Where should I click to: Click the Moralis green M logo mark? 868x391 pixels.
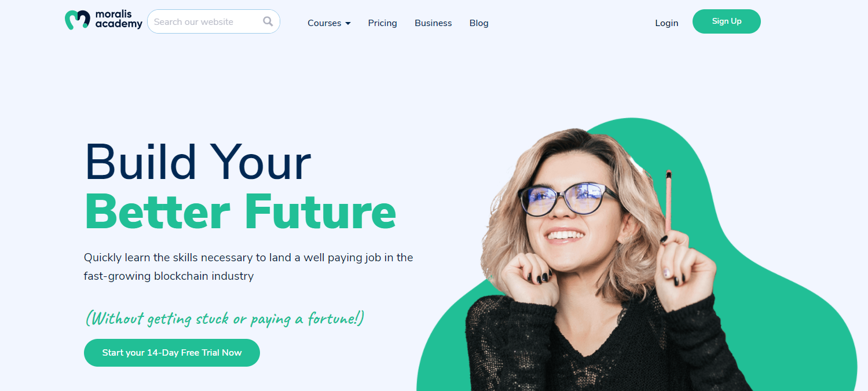click(77, 20)
